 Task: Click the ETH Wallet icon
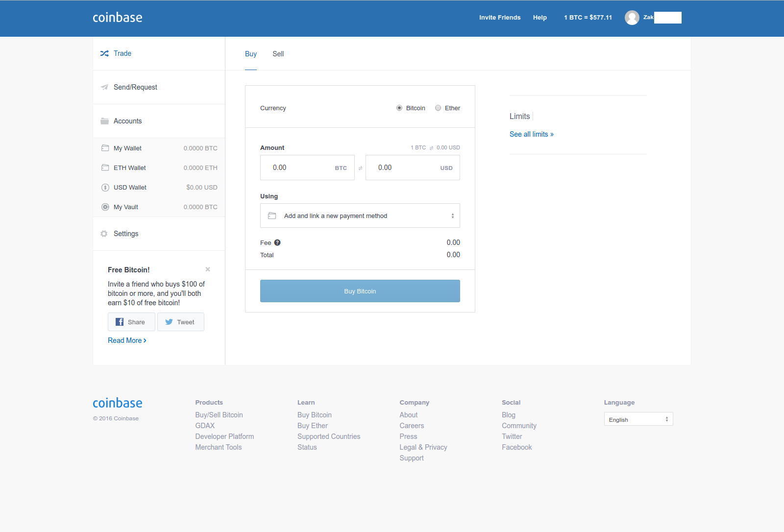coord(105,168)
